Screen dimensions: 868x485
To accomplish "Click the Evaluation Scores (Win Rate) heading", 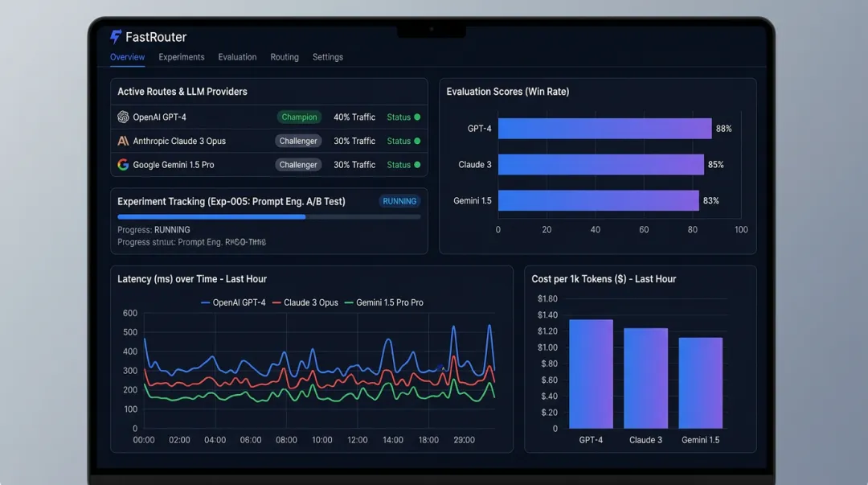I will 508,92.
